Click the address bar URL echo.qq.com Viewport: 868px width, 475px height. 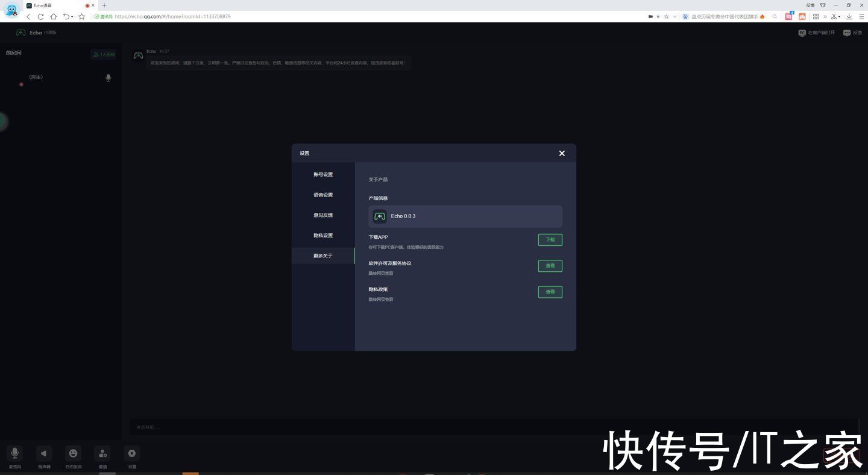click(x=172, y=16)
